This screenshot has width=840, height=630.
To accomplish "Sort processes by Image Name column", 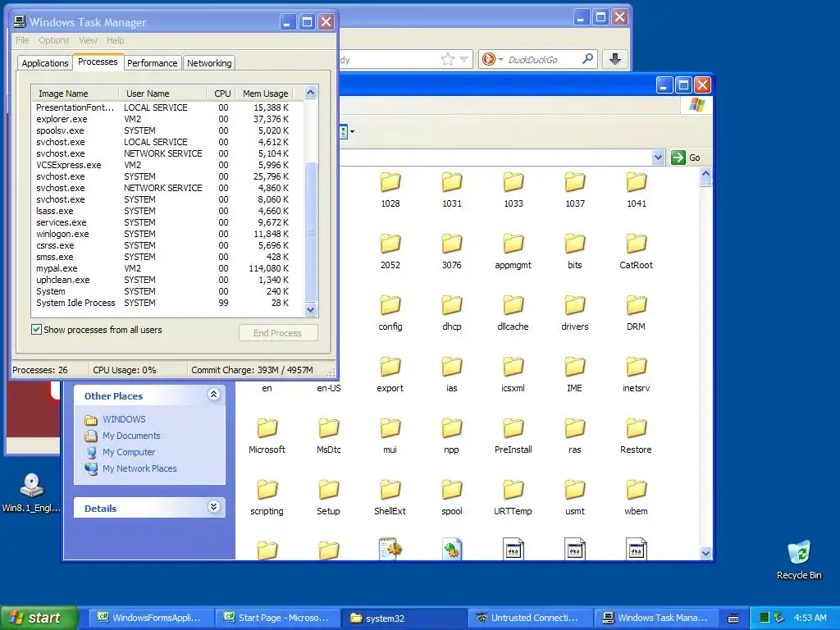I will [75, 94].
